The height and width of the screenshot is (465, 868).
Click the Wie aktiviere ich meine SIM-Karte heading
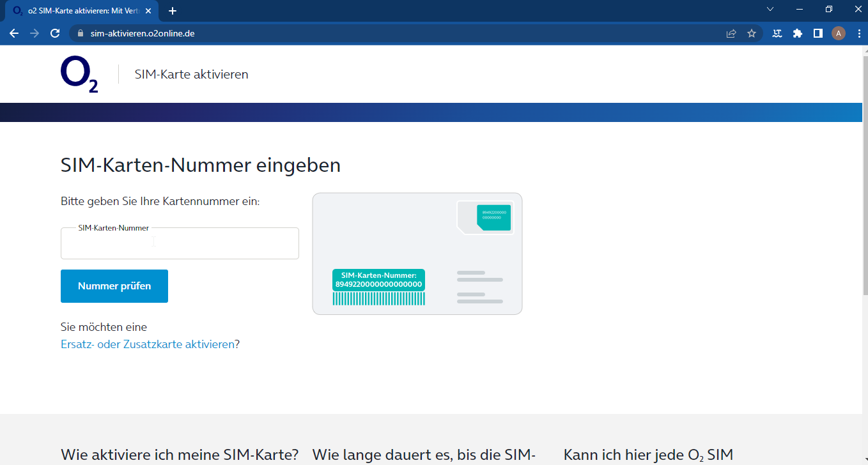[180, 455]
